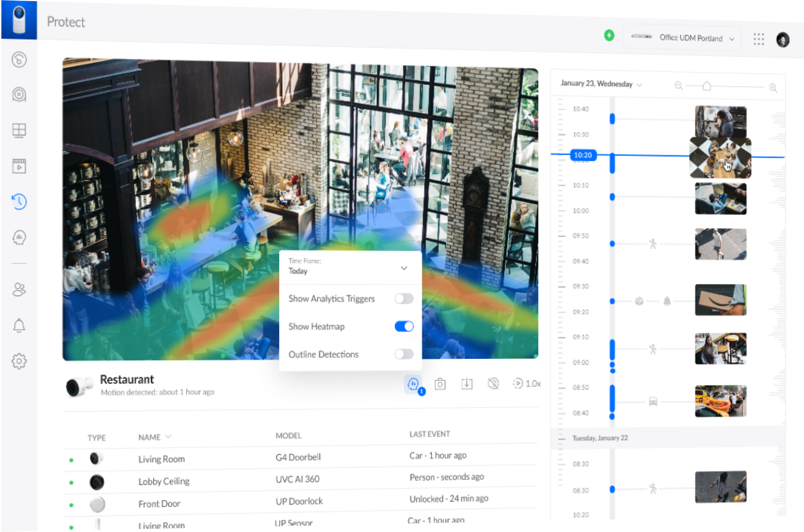Zoom in the timeline with plus magnifier
Image resolution: width=804 pixels, height=532 pixels.
[773, 88]
